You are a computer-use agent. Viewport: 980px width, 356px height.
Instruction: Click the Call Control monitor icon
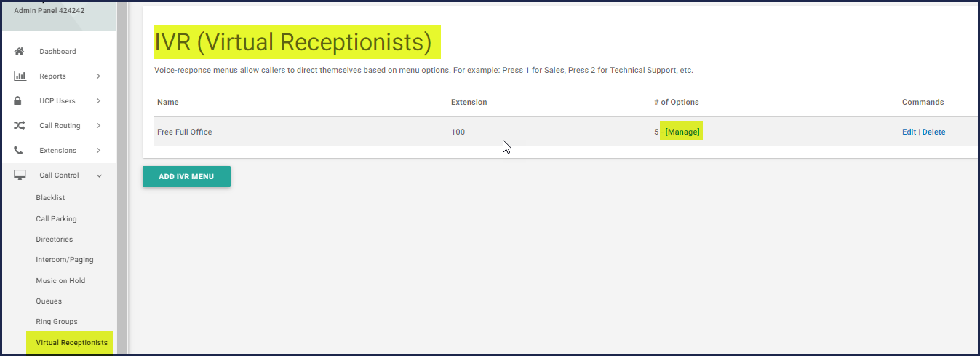pyautogui.click(x=20, y=175)
